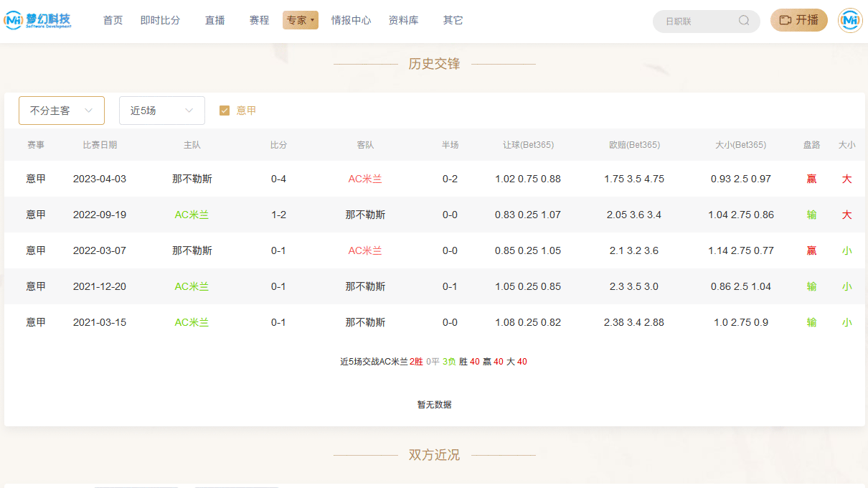Screen dimensions: 868x488
Task: Go to the 直播 menu item
Action: [x=214, y=20]
